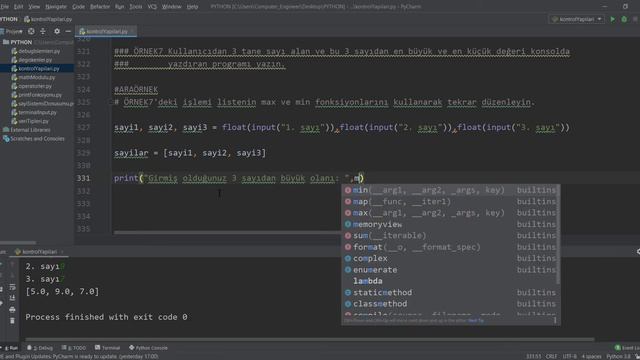This screenshot has width=640, height=360.
Task: Open Project panel settings gear
Action: coord(57,31)
